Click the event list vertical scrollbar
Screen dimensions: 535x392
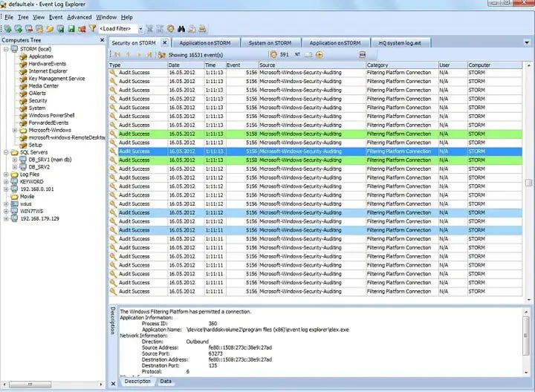(x=528, y=182)
